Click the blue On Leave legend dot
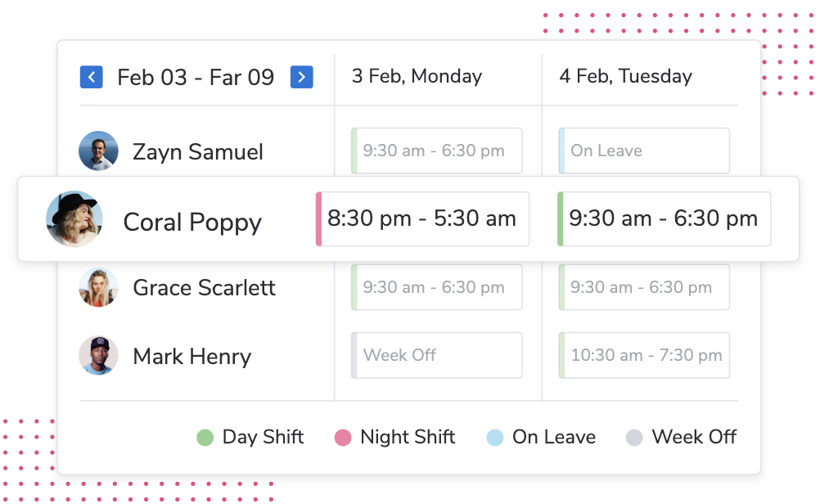 coord(494,438)
